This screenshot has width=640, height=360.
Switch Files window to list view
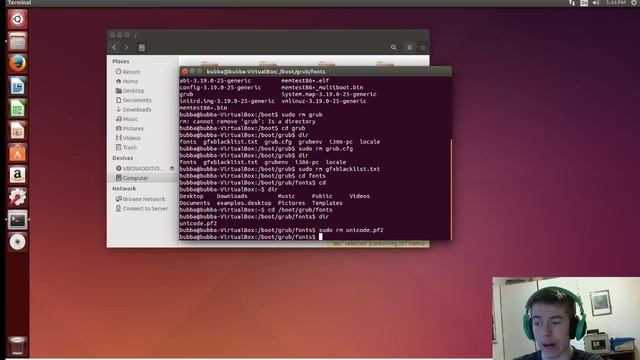coord(409,47)
